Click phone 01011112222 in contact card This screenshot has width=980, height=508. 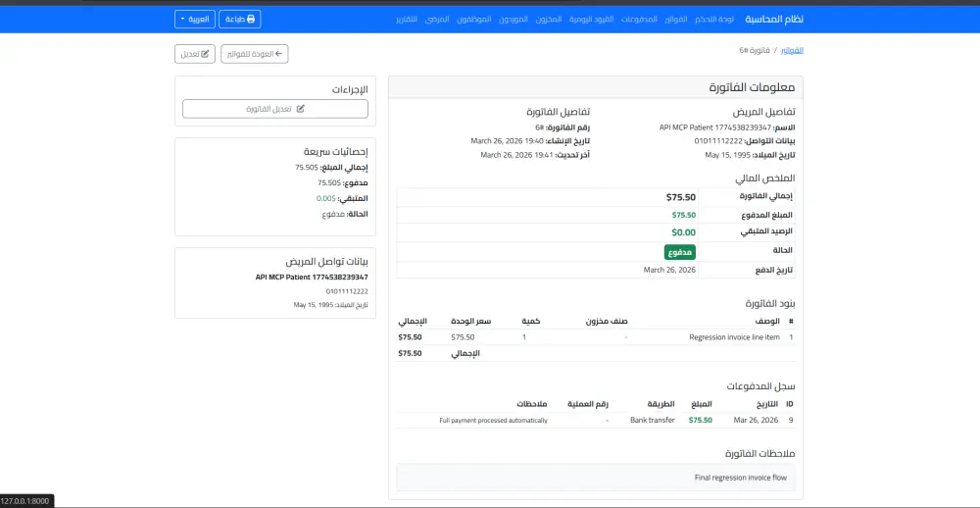pyautogui.click(x=347, y=291)
